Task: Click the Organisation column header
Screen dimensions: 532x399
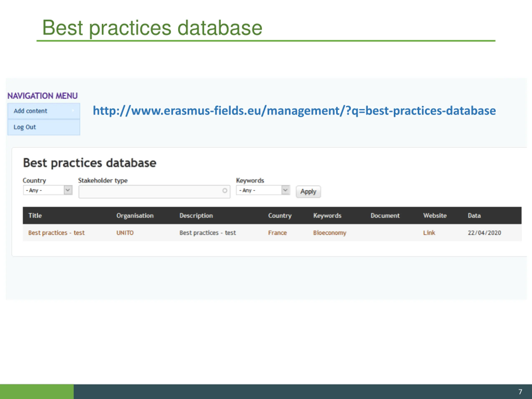Action: point(135,216)
